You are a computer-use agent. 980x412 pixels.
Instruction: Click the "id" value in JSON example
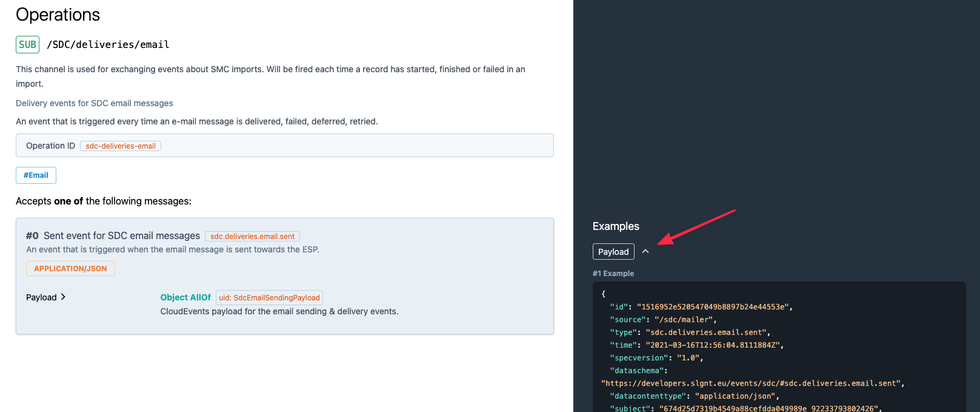(x=712, y=307)
